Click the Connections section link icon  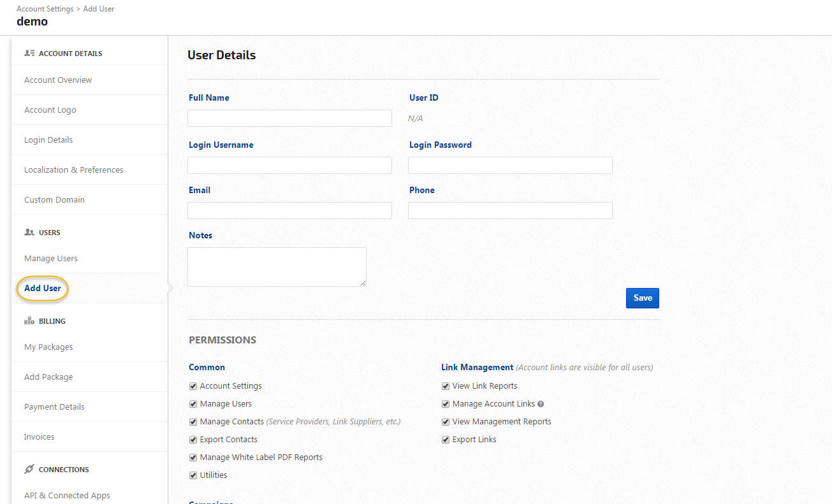pos(29,470)
